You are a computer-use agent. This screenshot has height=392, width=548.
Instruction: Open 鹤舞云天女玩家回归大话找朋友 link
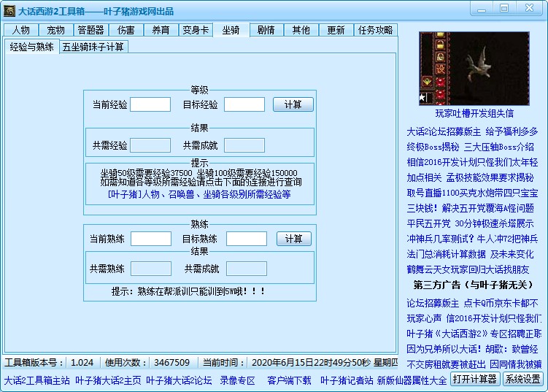point(468,269)
